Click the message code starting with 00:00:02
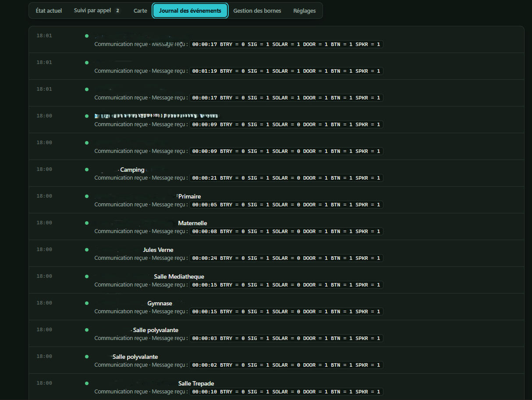 [286, 365]
